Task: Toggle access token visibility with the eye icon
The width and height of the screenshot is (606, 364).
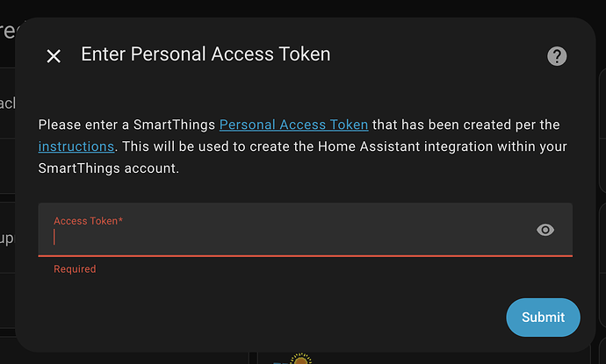Action: click(545, 230)
